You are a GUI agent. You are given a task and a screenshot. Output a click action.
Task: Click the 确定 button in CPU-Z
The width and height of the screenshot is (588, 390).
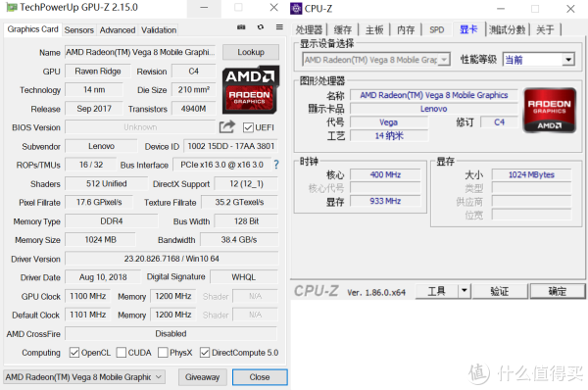tap(558, 291)
